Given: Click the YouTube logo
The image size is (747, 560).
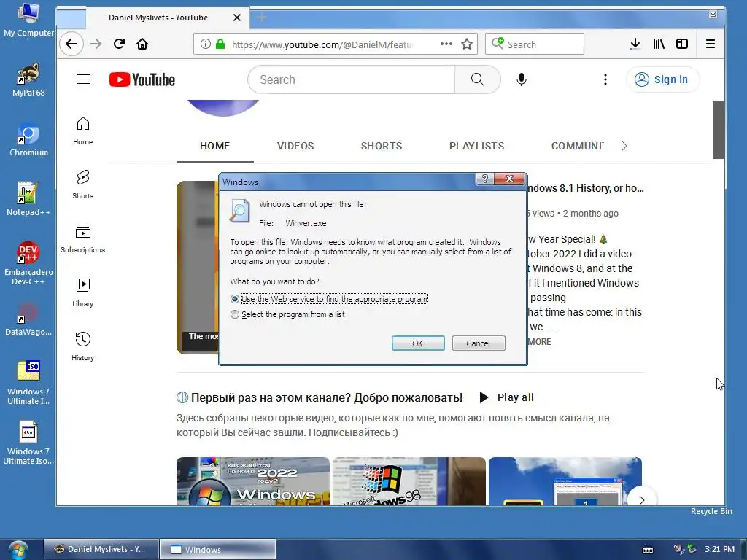Looking at the screenshot, I should [x=142, y=79].
